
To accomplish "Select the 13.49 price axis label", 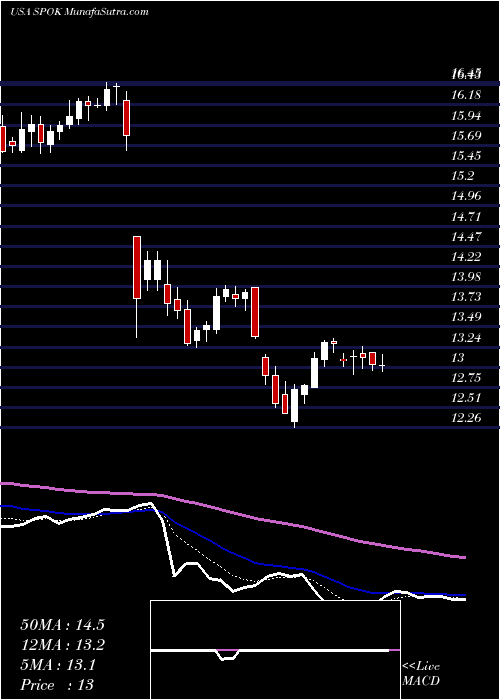I will coord(466,317).
